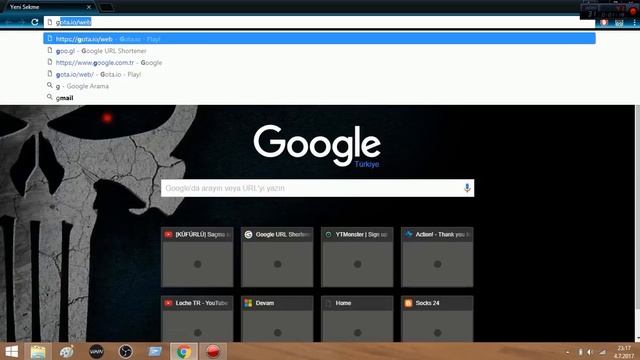This screenshot has height=360, width=640.
Task: Choose the 'g - Google Arama' search suggestion
Action: (x=319, y=86)
